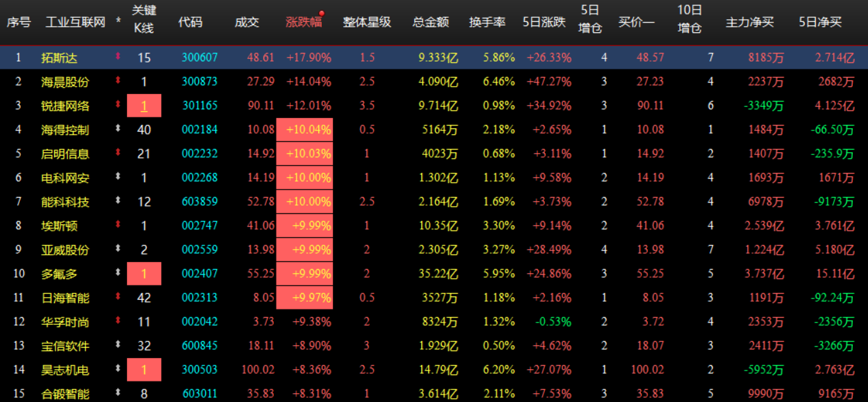Select stock name 日海智能
Viewport: 868px width, 402px height.
(65, 298)
